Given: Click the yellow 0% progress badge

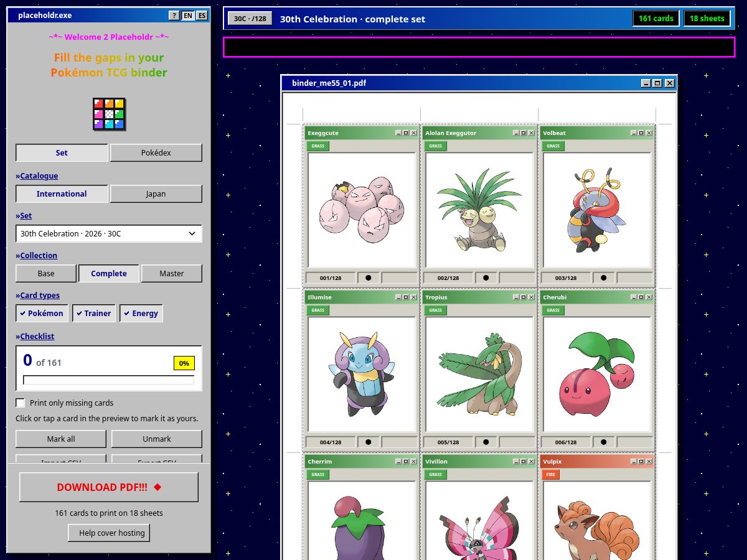Looking at the screenshot, I should (184, 363).
